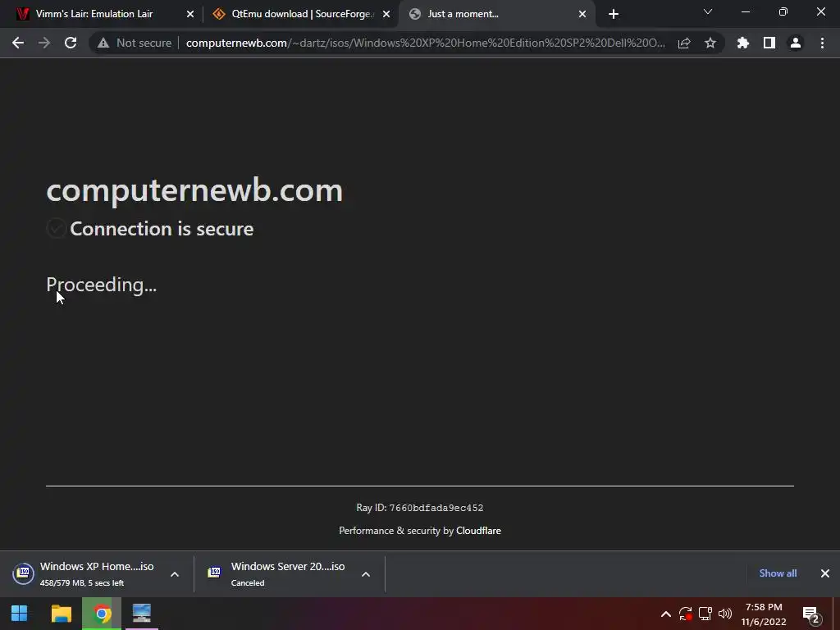This screenshot has width=840, height=630.
Task: Reload the current page
Action: pos(71,43)
